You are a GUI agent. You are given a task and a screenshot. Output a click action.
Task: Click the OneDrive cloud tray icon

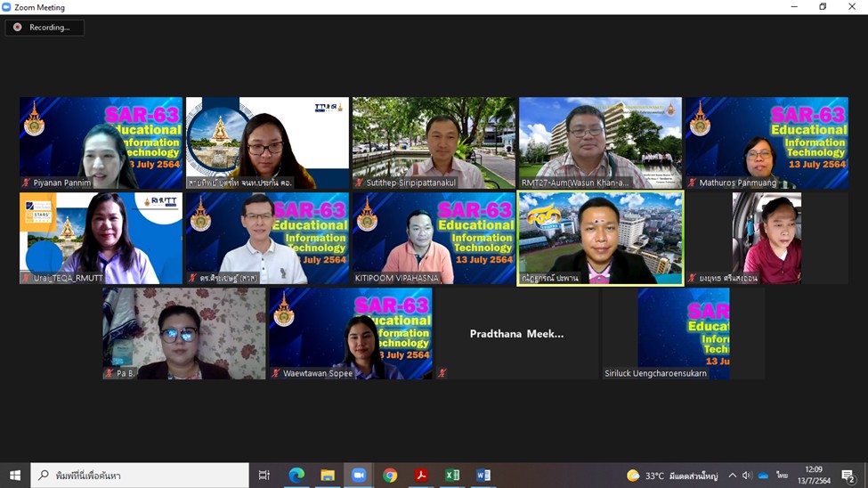(x=763, y=476)
